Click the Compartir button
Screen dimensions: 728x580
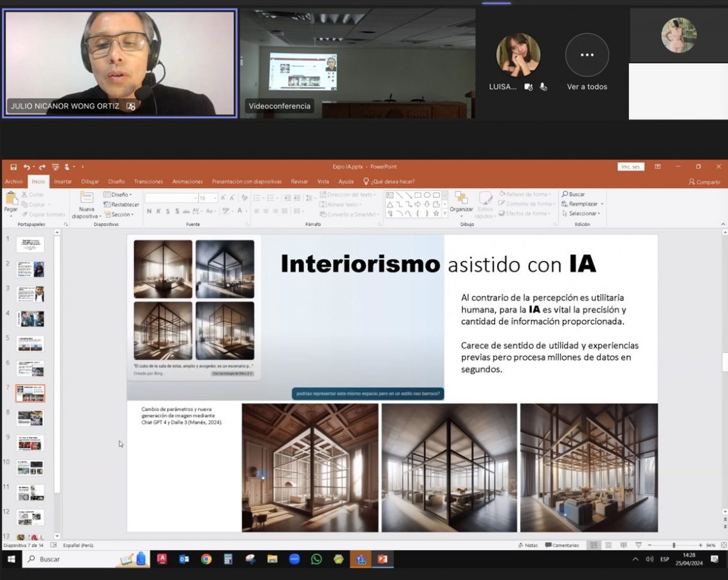click(704, 182)
